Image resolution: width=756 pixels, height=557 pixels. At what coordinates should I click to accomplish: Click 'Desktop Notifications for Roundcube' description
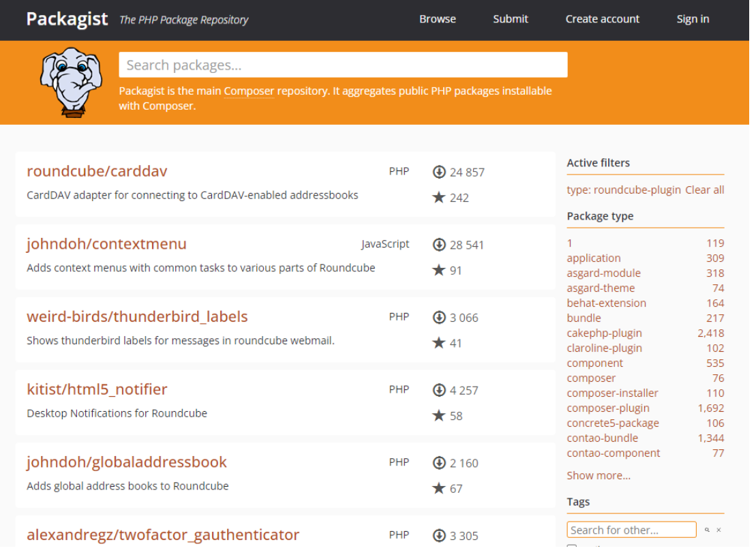117,413
